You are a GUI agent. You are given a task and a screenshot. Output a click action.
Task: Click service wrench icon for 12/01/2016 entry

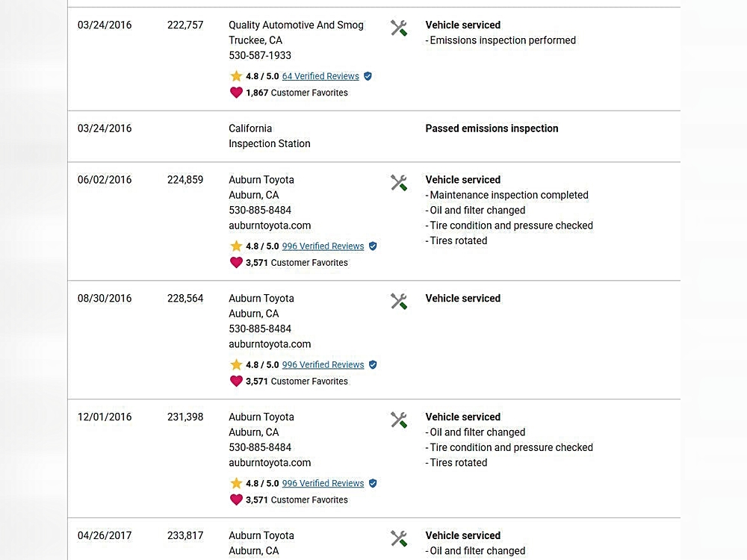point(399,420)
